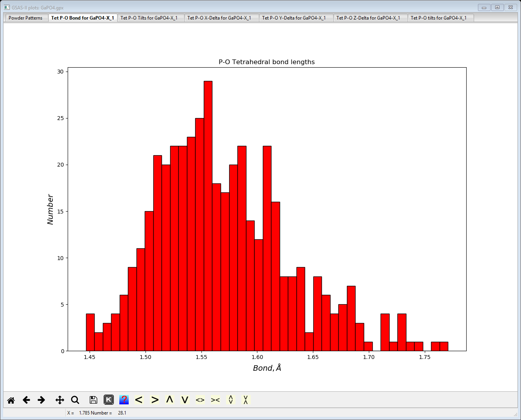Click the first histogram bar at 1.45

[x=90, y=332]
